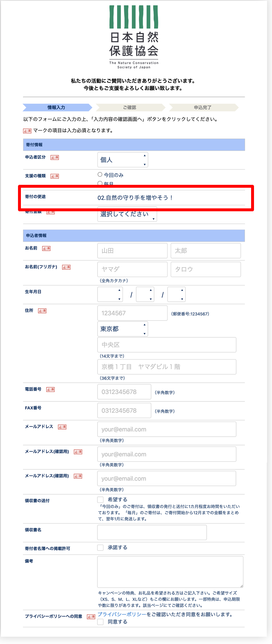Click the 備考 remarks textarea
This screenshot has height=644, width=272.
pyautogui.click(x=170, y=572)
